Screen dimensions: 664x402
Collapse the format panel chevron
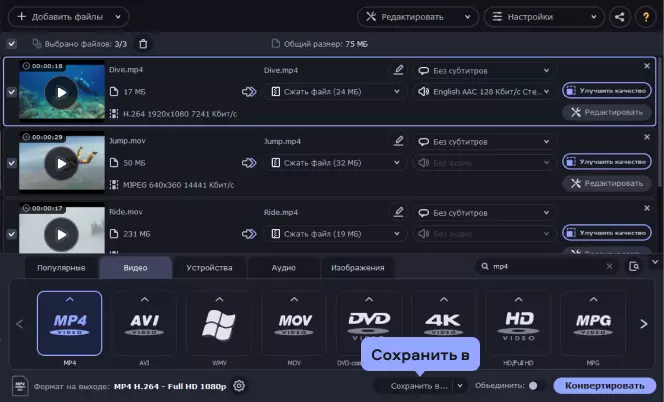click(655, 262)
